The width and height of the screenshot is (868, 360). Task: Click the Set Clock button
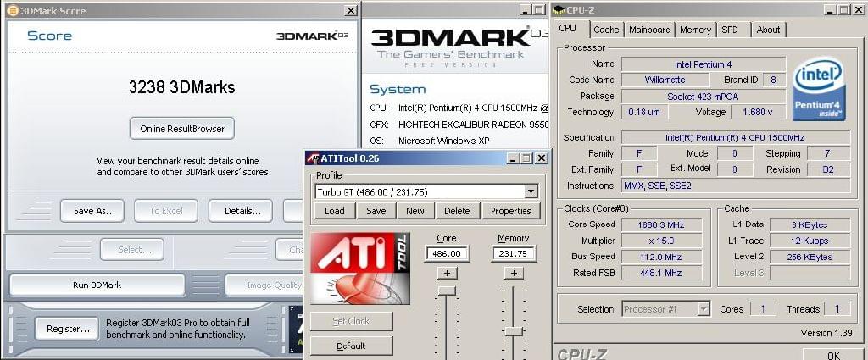[351, 321]
